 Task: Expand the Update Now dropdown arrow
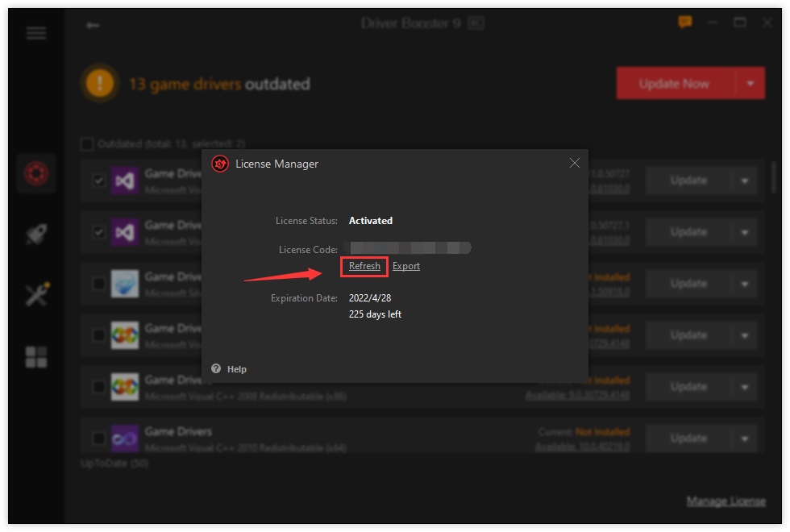coord(750,83)
